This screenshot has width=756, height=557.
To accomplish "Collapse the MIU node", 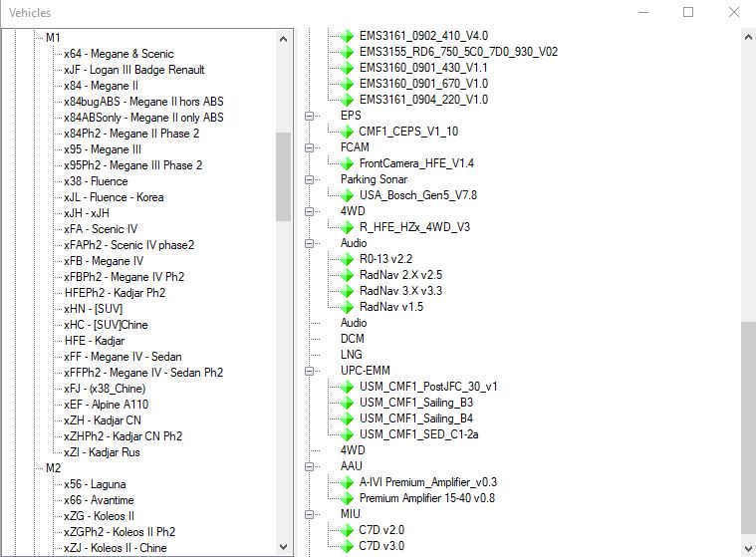I will point(310,514).
